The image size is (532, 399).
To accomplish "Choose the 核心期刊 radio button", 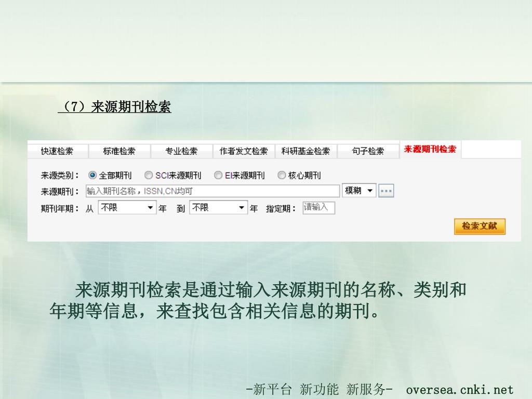I will coord(282,175).
